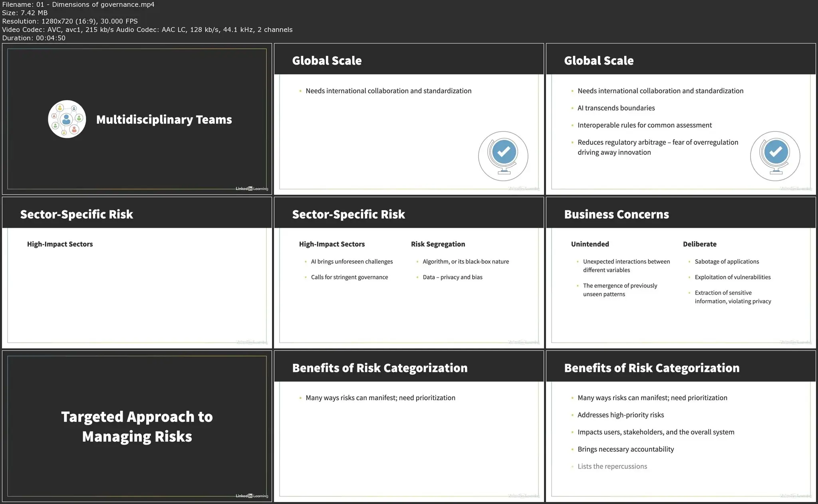This screenshot has height=504, width=818.
Task: Click the Duration 00:04:50 text
Action: click(34, 38)
